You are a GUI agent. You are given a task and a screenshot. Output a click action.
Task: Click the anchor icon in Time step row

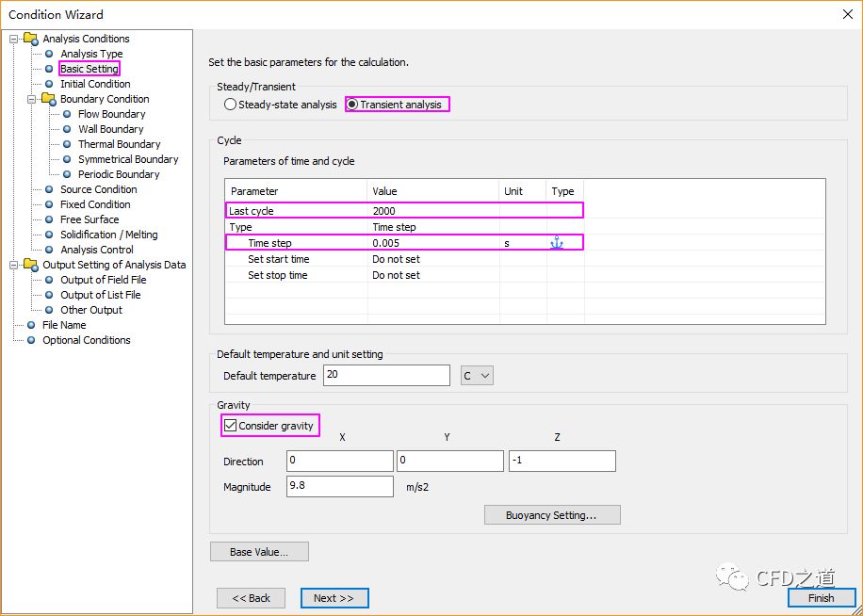click(x=556, y=243)
